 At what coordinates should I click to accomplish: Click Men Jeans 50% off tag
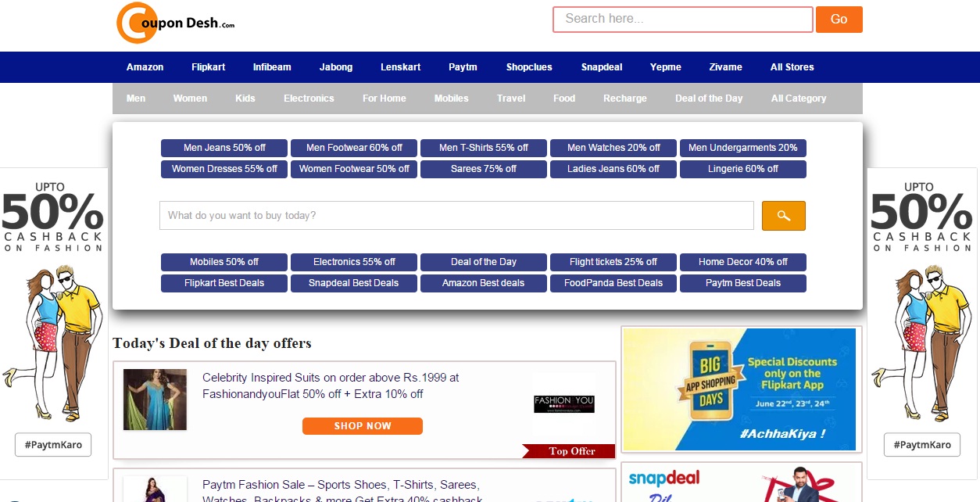coord(224,148)
